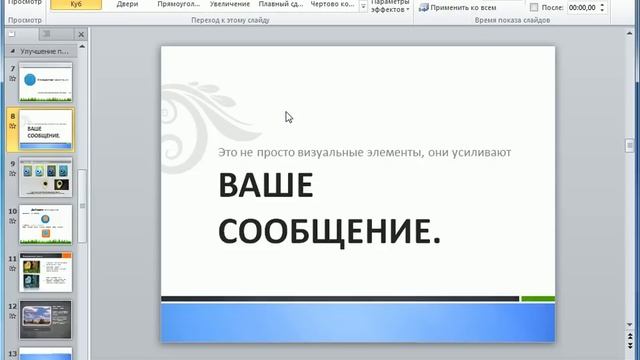The image size is (640, 360).
Task: Choose the Прямоугол... transition
Action: [179, 4]
